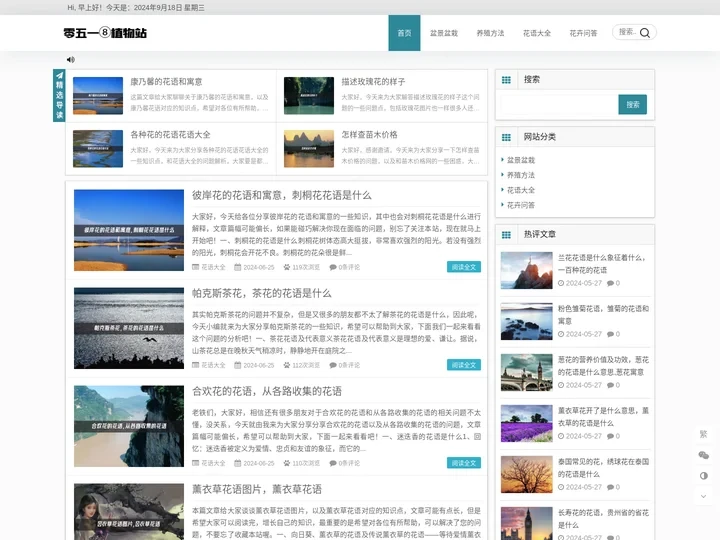
Task: Expand the floating down-chevron button
Action: click(x=703, y=496)
